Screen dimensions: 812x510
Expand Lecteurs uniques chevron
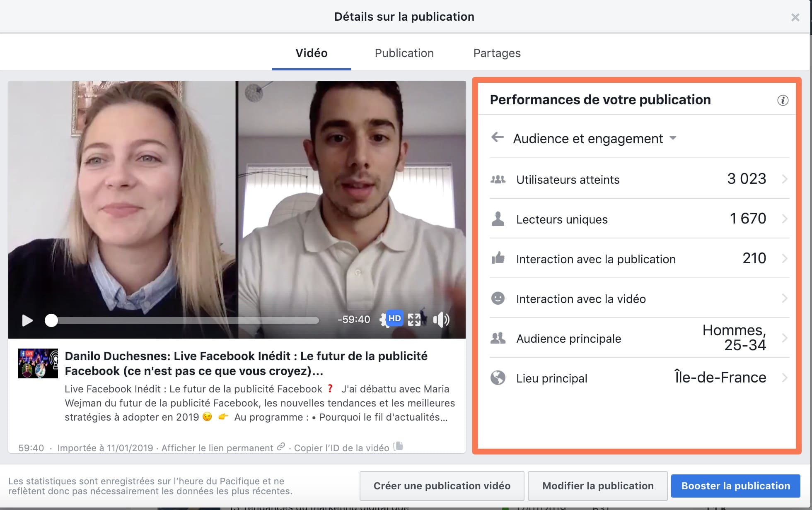784,219
